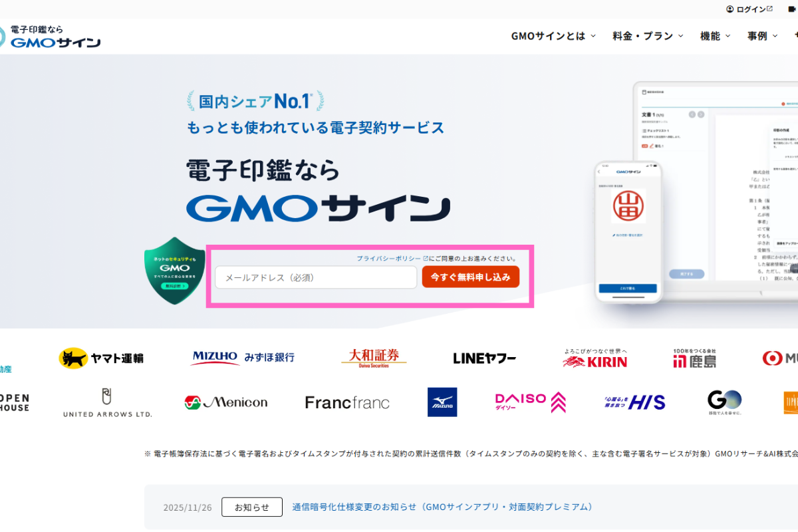798x532 pixels.
Task: Click the KIRIN logo
Action: point(595,359)
